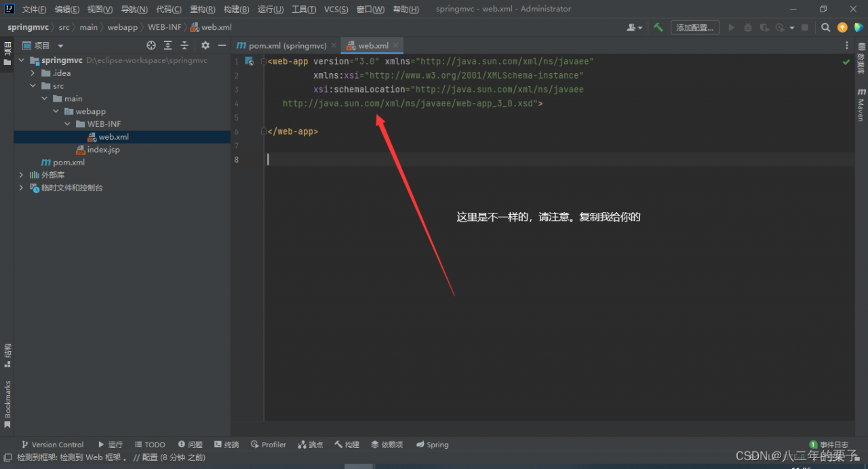868x469 pixels.
Task: Click the locate opened file crosshair icon
Action: pos(151,45)
